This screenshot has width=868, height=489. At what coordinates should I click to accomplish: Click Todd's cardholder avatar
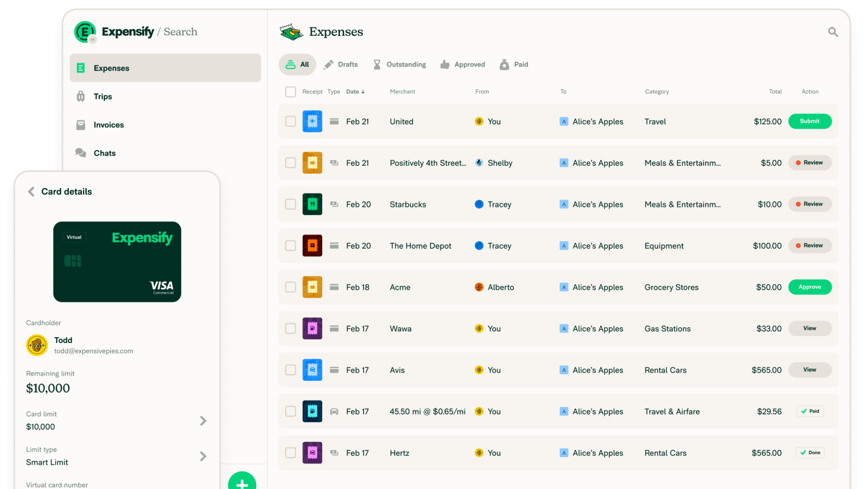pos(37,345)
